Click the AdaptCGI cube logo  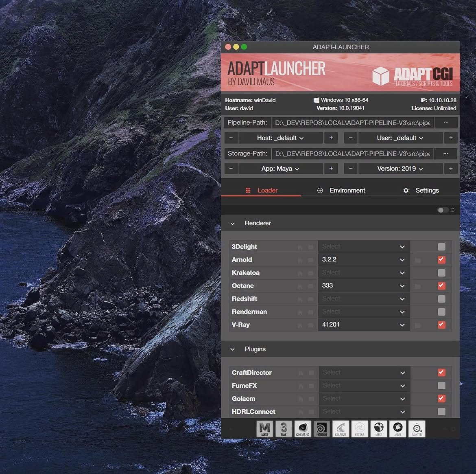point(381,76)
